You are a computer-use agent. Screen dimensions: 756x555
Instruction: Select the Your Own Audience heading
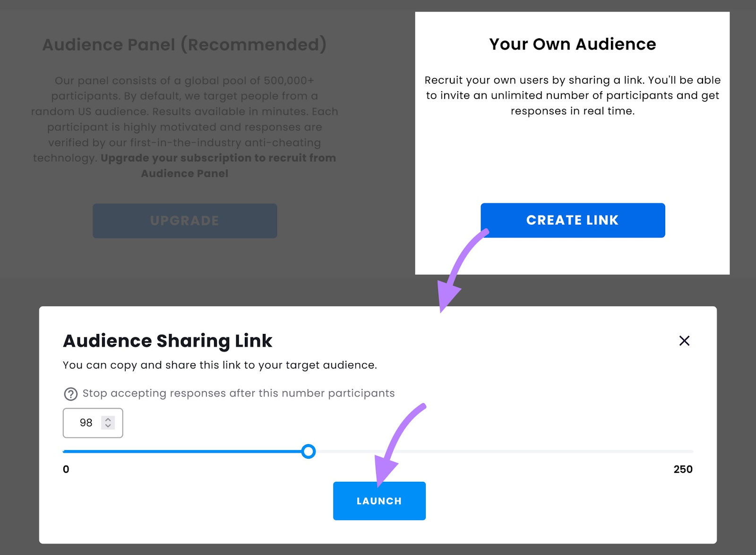pyautogui.click(x=572, y=44)
